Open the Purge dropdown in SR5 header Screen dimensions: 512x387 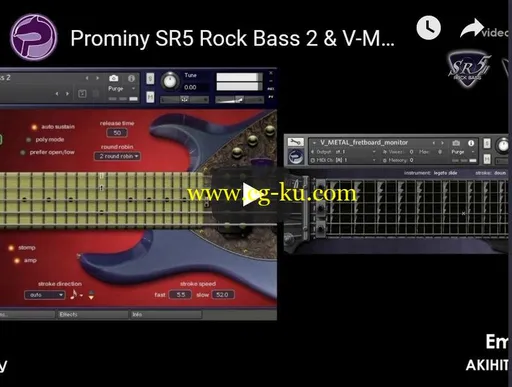point(122,89)
